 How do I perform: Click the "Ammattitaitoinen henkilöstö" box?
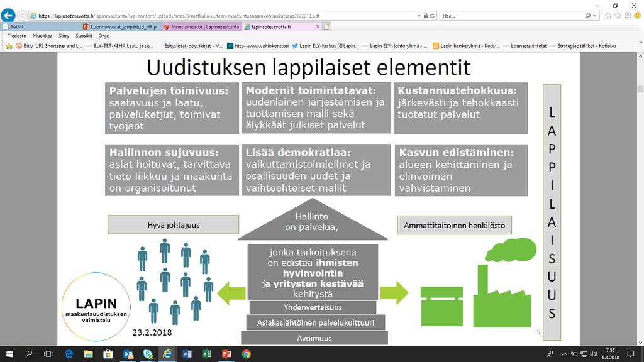pos(454,225)
